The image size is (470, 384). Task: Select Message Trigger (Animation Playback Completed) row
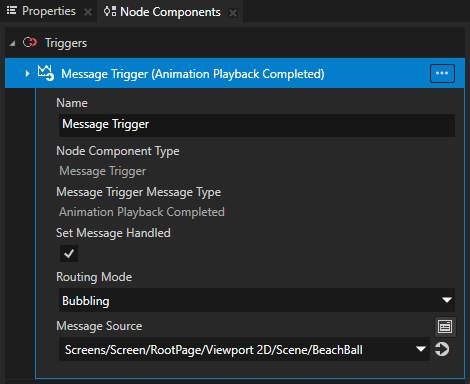[x=235, y=73]
